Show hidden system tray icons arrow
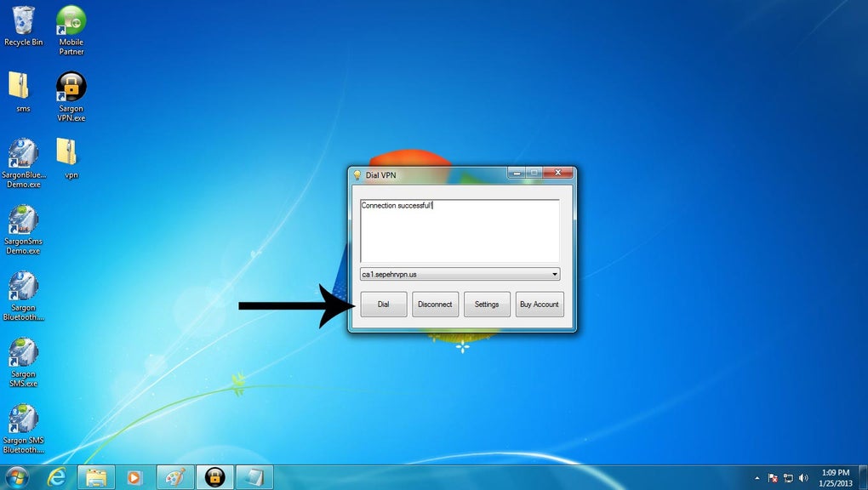 [757, 478]
